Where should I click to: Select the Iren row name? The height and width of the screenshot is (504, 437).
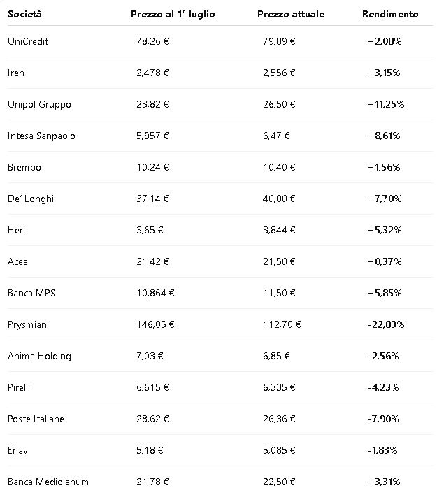point(16,73)
